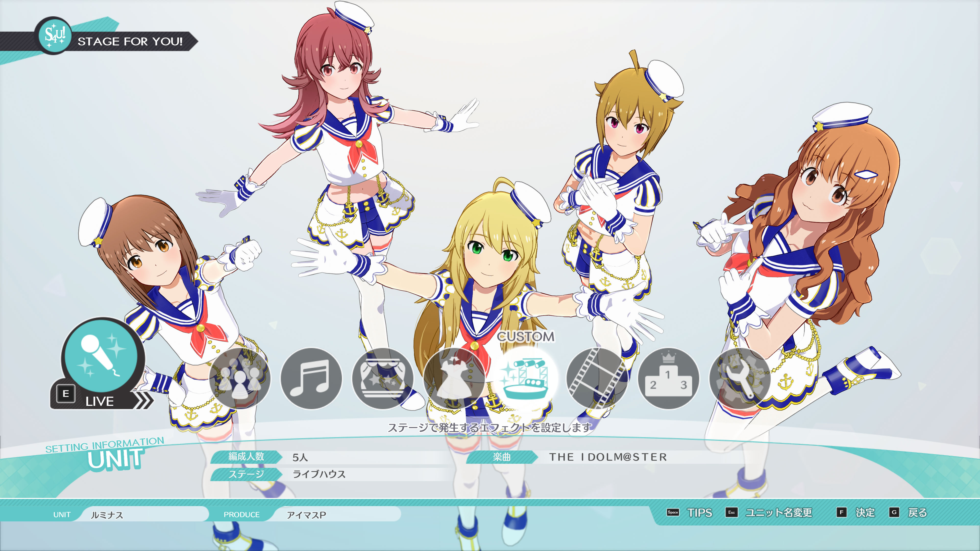Open the stage curtain selection icon
Screen dimensions: 980x551
coord(382,379)
